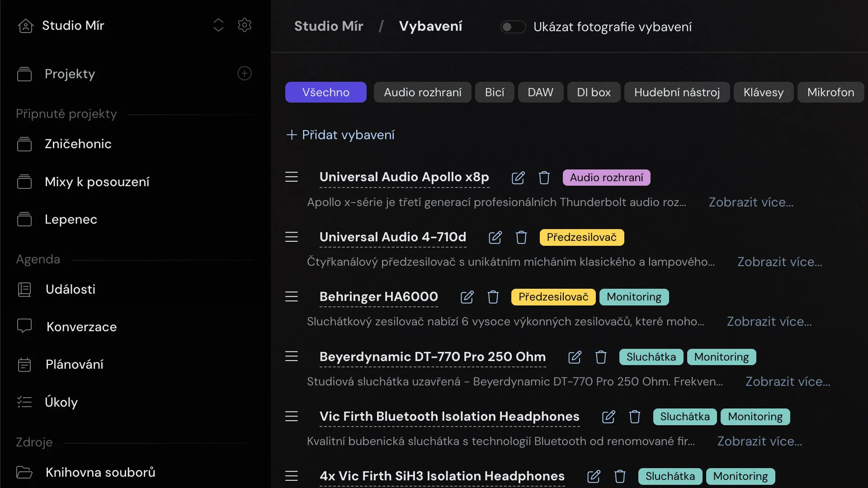Viewport: 868px width, 488px height.
Task: Filter by Hudební nástroj category
Action: (677, 92)
